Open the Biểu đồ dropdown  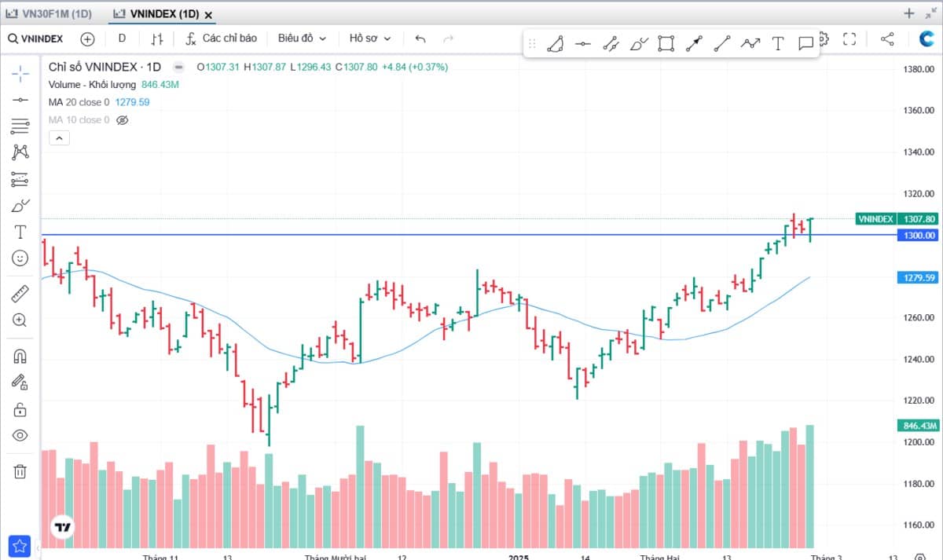pos(302,38)
